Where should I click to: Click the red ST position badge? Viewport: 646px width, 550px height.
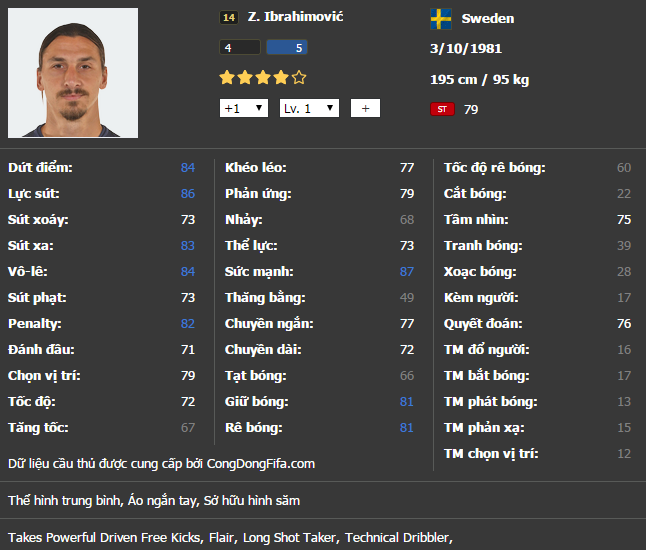(x=442, y=109)
